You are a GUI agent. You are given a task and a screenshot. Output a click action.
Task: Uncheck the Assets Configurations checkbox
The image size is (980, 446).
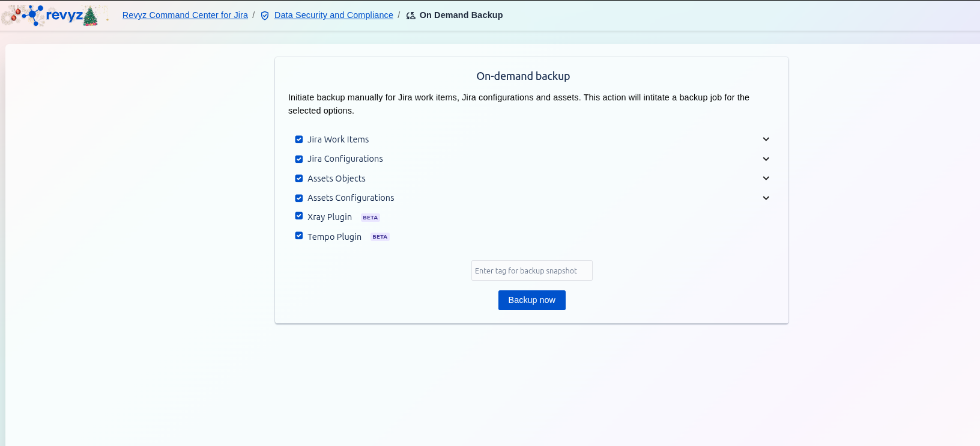[x=299, y=198]
